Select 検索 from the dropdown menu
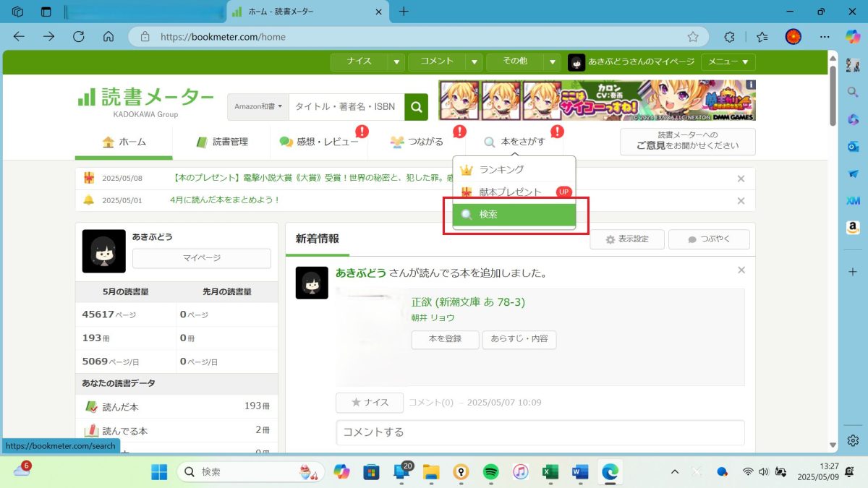This screenshot has width=868, height=488. (514, 215)
